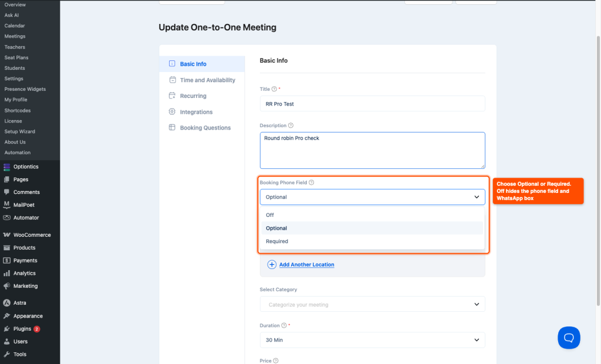This screenshot has width=601, height=364.
Task: Open the Duration 30 Min dropdown
Action: (x=372, y=340)
